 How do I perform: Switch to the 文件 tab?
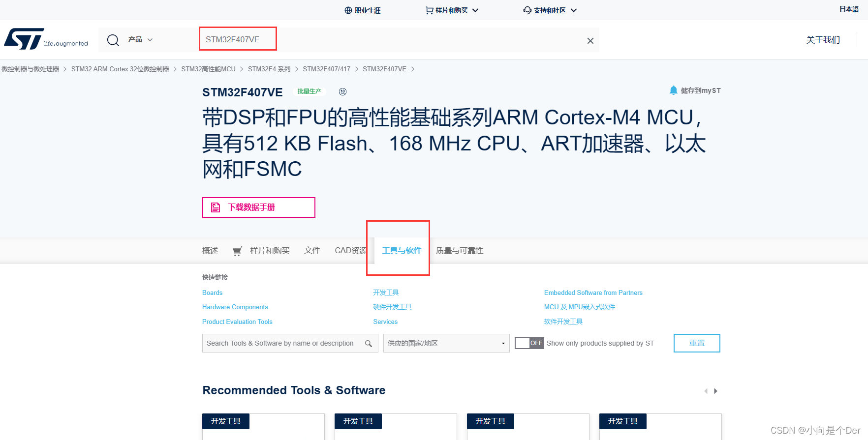(312, 251)
